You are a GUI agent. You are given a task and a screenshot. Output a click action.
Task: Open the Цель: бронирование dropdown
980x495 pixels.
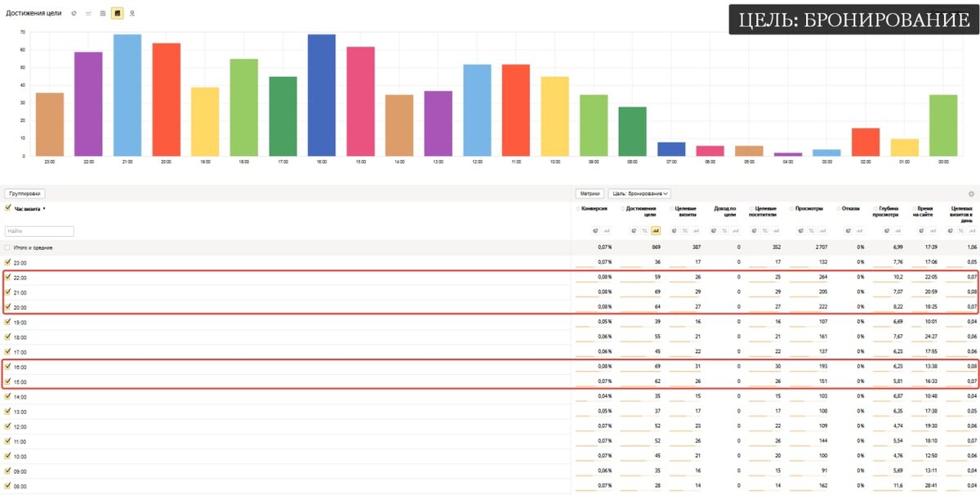639,194
